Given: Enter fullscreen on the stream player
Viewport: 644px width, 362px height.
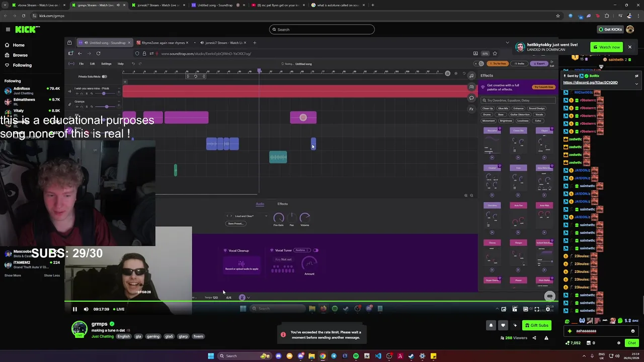Looking at the screenshot, I should click(x=537, y=309).
